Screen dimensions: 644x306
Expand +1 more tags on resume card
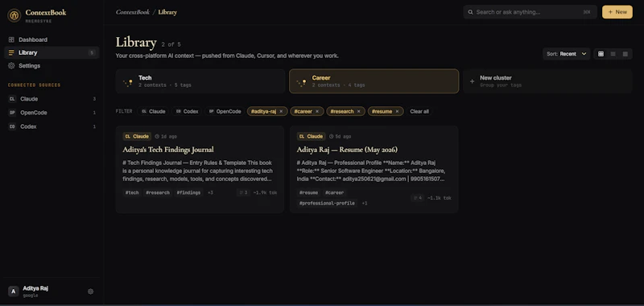point(365,203)
